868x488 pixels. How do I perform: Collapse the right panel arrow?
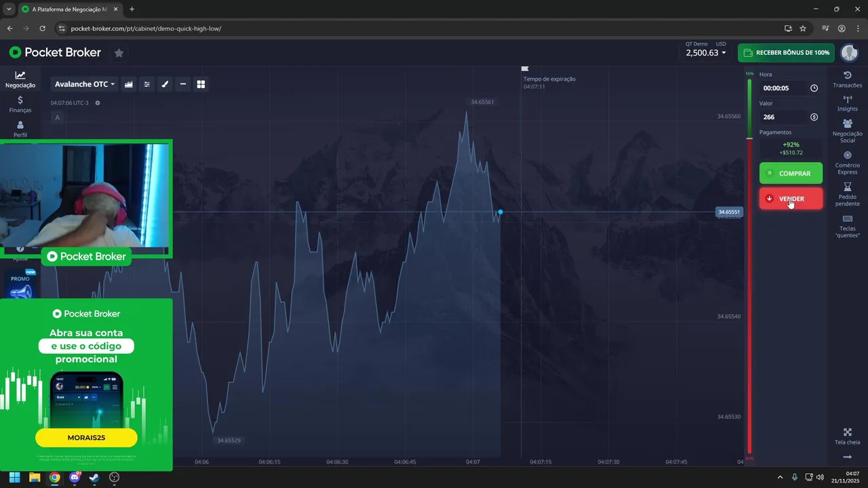coord(847,457)
